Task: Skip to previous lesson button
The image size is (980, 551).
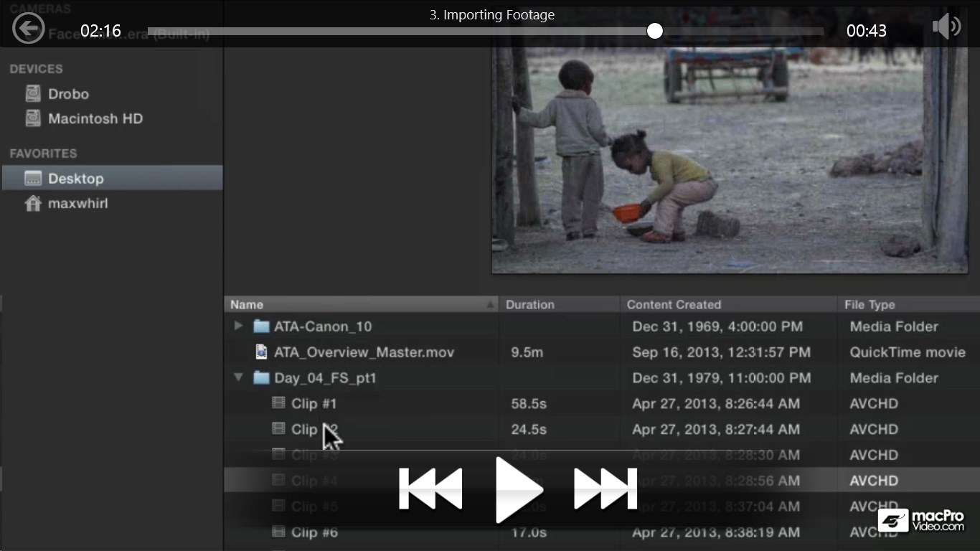Action: 430,489
